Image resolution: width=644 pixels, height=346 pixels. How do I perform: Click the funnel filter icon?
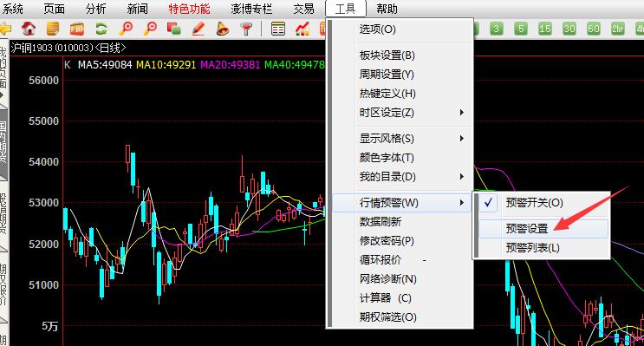tap(246, 29)
